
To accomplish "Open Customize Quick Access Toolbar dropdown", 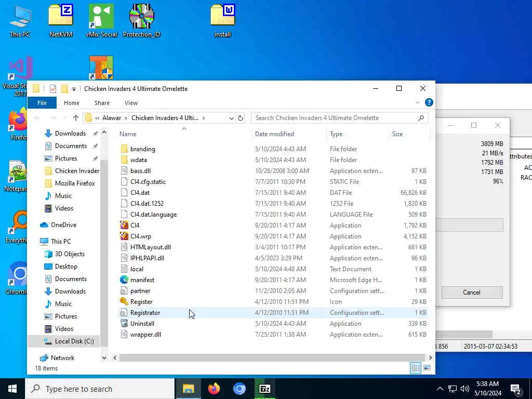I will point(74,89).
